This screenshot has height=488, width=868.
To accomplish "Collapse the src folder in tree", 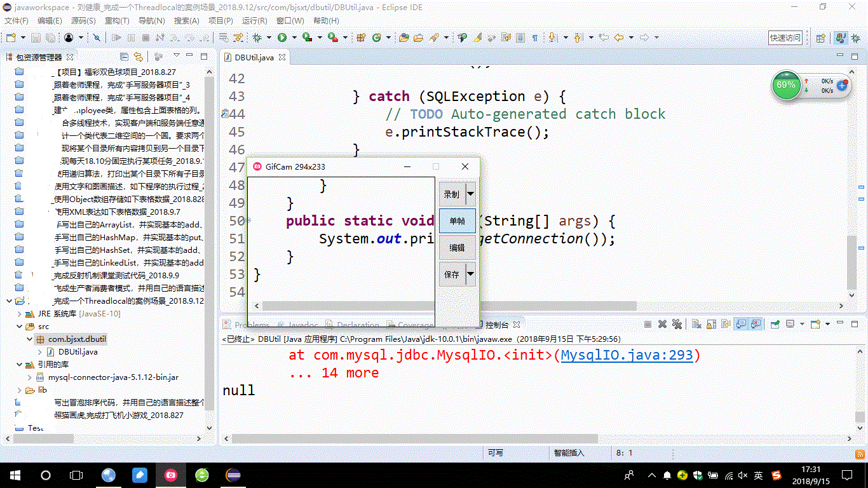I will point(20,327).
